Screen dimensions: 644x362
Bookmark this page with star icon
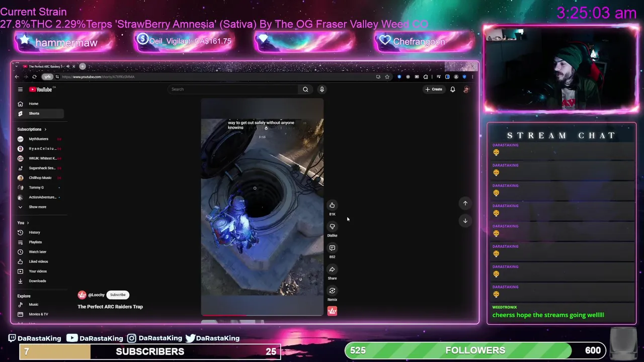point(387,77)
